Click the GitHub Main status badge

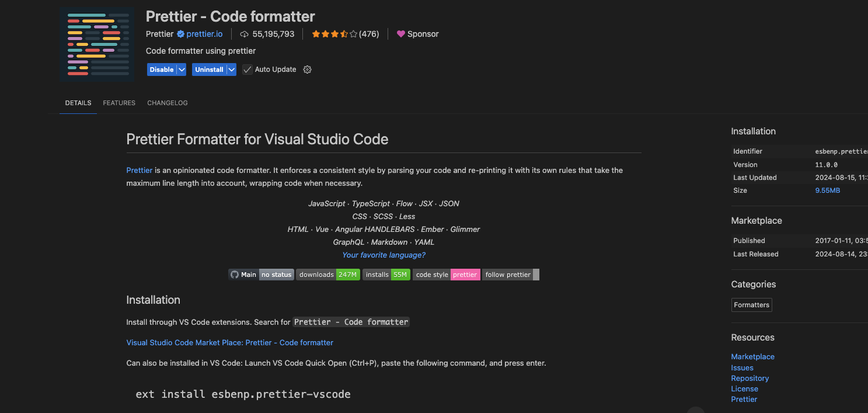(260, 275)
